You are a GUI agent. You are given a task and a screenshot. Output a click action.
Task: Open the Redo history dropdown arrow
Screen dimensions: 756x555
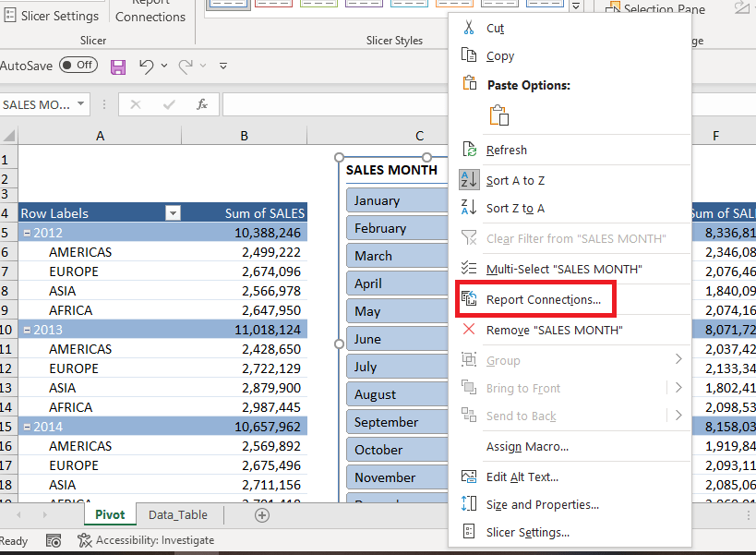[203, 66]
